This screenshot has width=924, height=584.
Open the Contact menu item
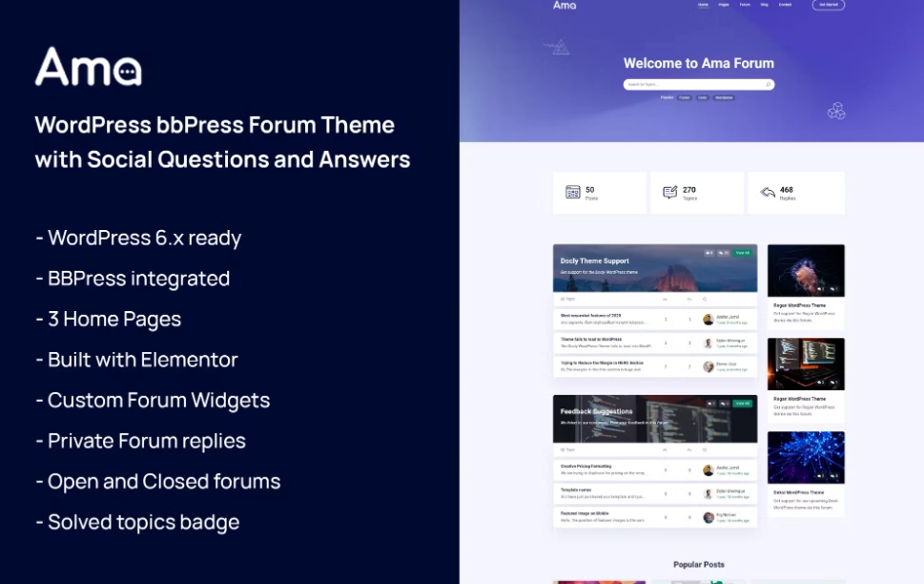click(x=785, y=5)
